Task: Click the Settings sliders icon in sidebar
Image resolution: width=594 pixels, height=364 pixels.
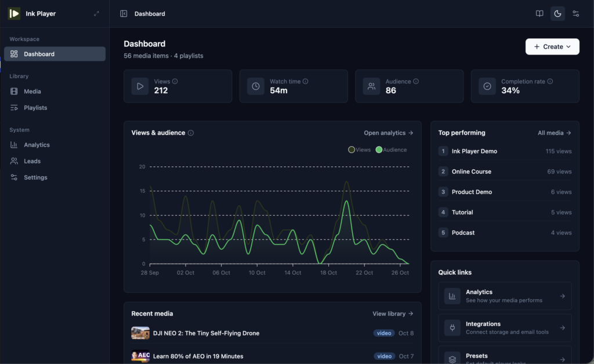Action: pos(14,177)
